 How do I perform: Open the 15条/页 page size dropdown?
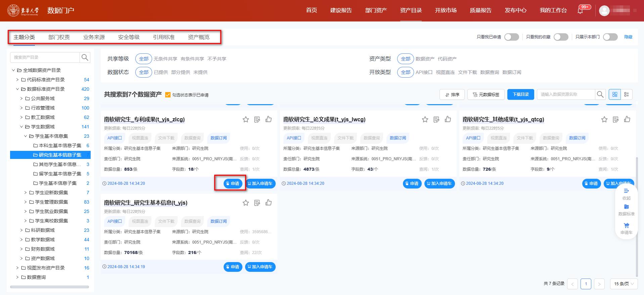coord(624,284)
